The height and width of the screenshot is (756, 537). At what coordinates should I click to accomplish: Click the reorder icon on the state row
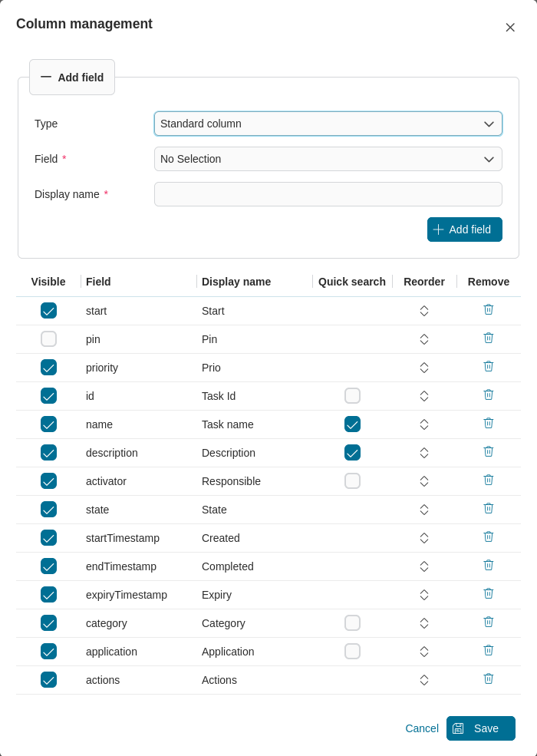tap(424, 508)
